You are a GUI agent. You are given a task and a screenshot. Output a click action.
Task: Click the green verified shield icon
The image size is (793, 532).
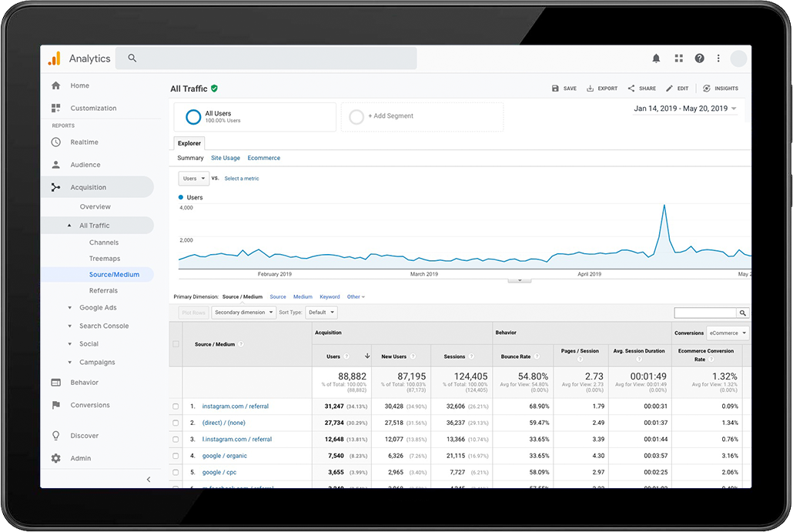[215, 89]
